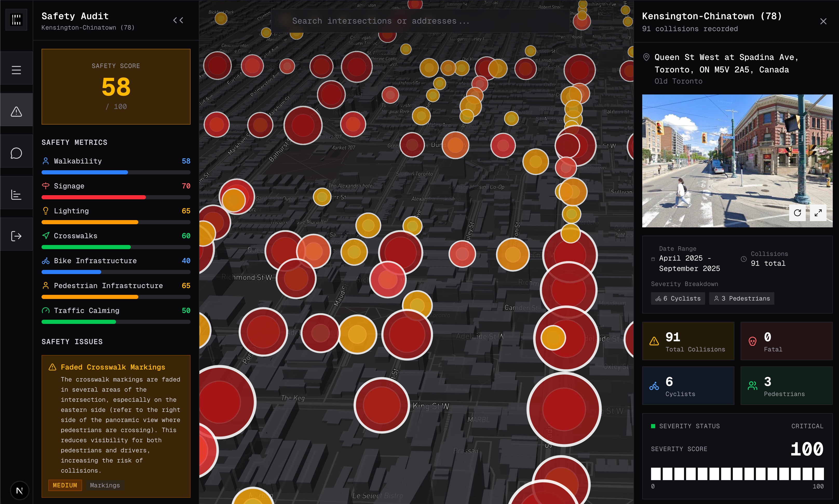Click the 3 Pedestrians severity chip

(741, 298)
